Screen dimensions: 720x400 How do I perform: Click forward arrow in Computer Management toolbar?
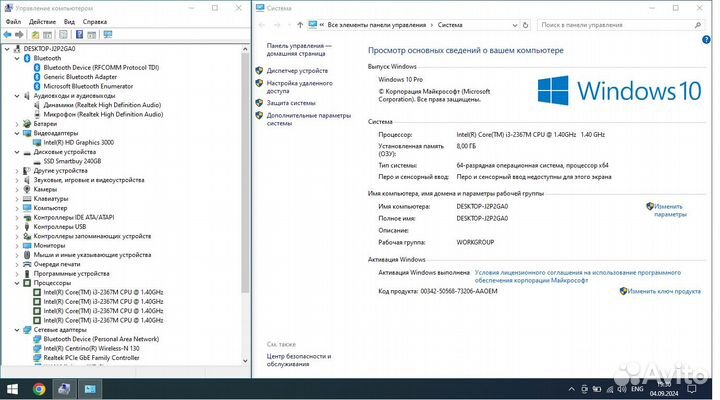pyautogui.click(x=19, y=34)
